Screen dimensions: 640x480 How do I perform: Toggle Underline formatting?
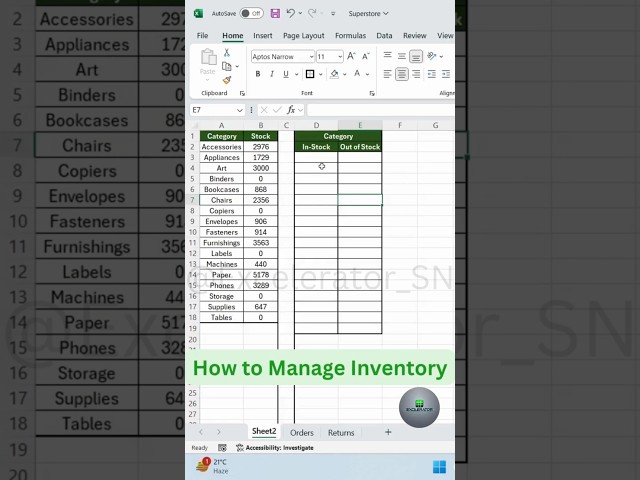coord(286,74)
